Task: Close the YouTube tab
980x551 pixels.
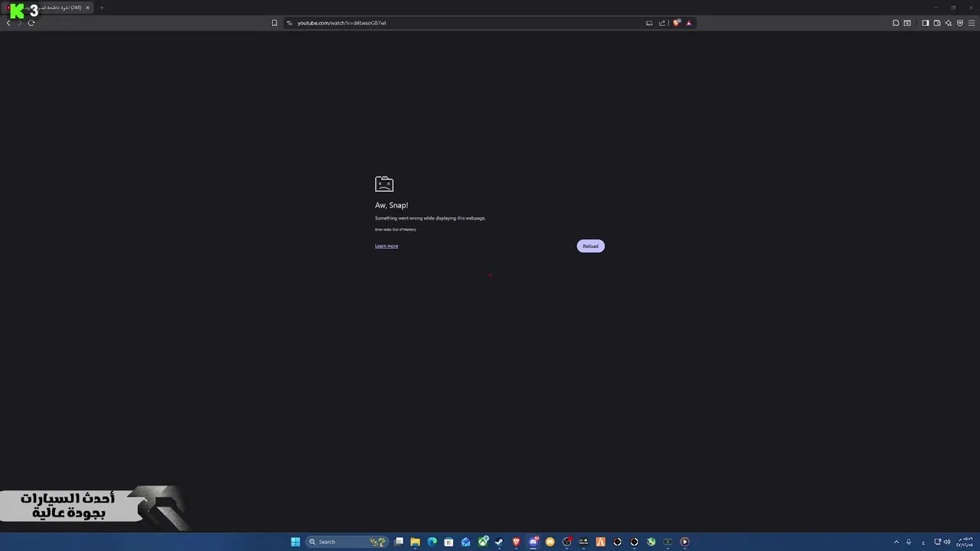Action: 87,8
